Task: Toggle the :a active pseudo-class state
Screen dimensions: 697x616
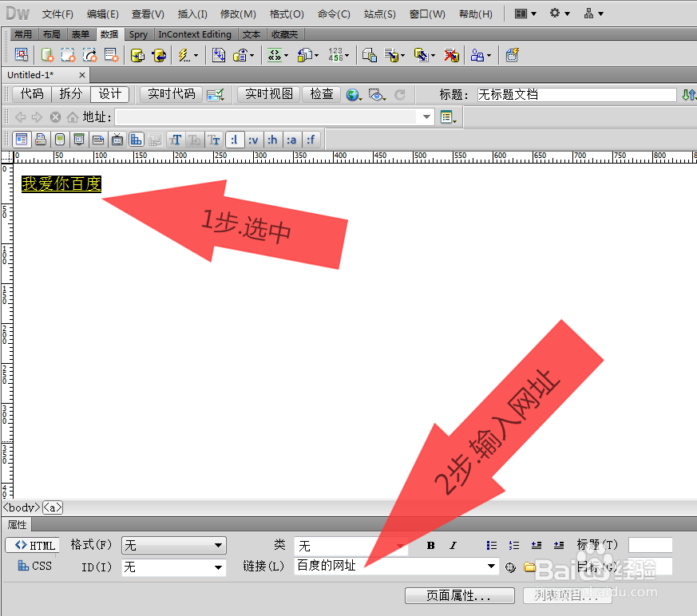Action: [x=291, y=140]
